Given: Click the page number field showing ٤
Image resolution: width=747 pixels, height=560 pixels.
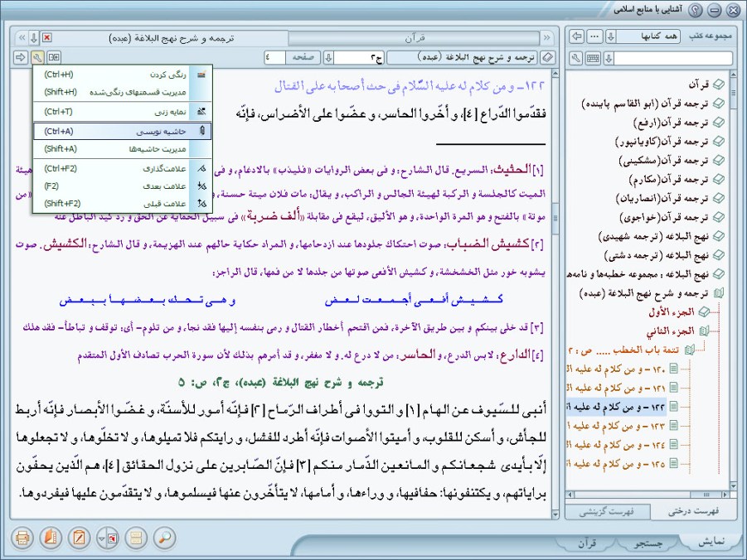Looking at the screenshot, I should pos(274,58).
